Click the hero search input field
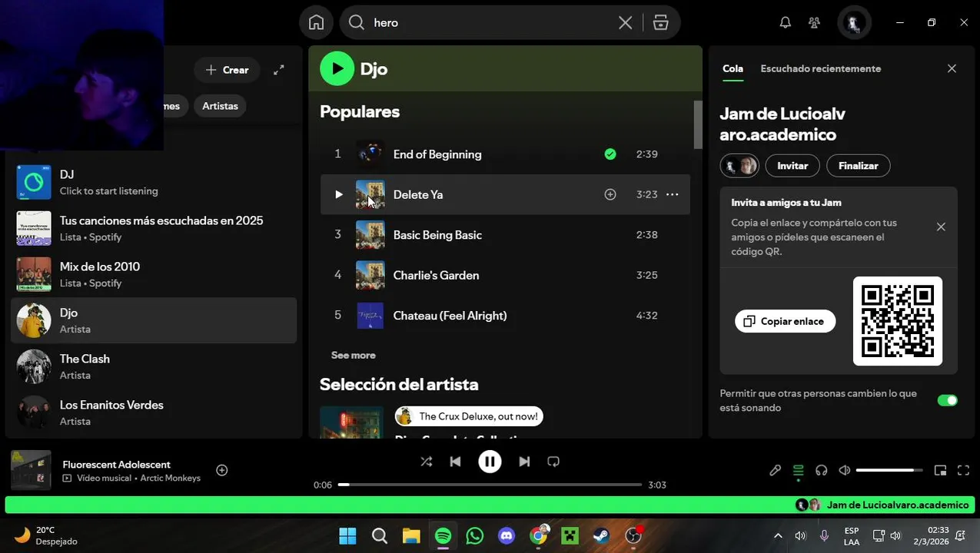 coord(492,23)
